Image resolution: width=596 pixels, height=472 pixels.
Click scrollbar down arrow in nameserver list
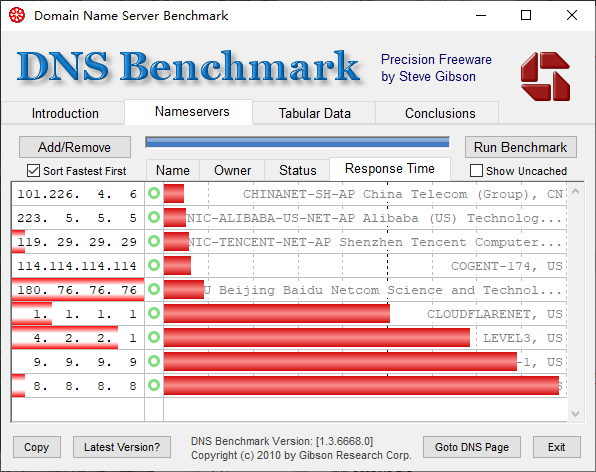(x=575, y=413)
